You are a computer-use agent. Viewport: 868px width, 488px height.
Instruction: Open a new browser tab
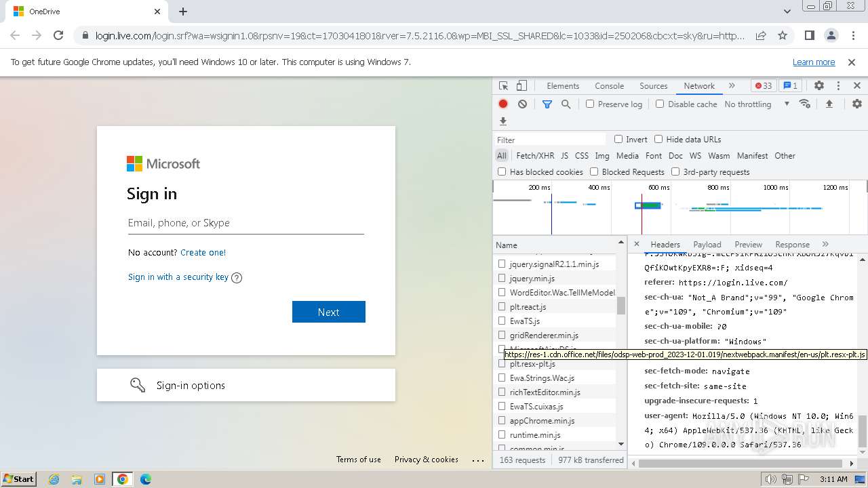click(183, 12)
